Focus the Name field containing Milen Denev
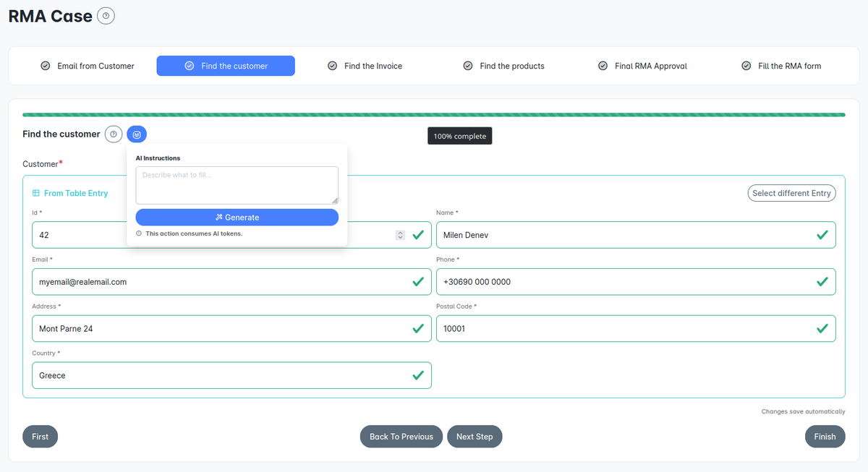The height and width of the screenshot is (472, 868). 636,235
